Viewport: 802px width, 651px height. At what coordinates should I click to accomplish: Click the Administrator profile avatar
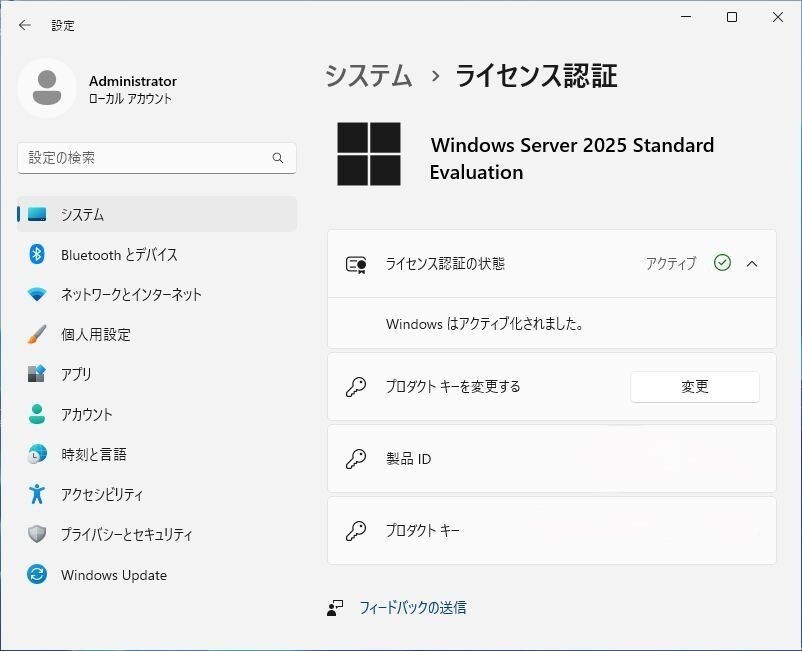pyautogui.click(x=47, y=88)
